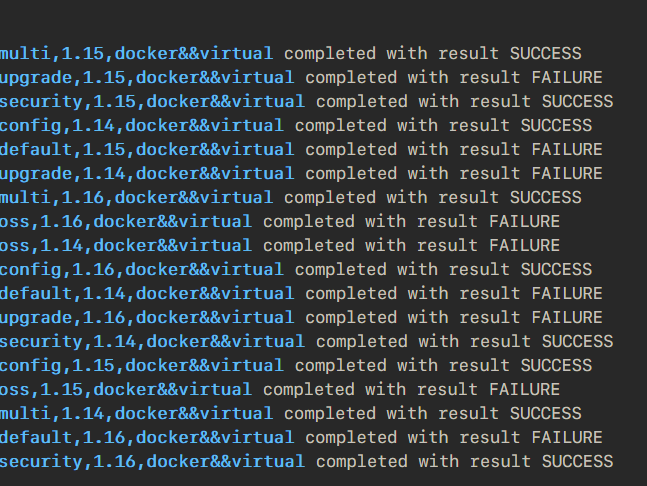Click FAILURE text on the oss,1.16 line
Screen dimensions: 647x486
click(524, 222)
